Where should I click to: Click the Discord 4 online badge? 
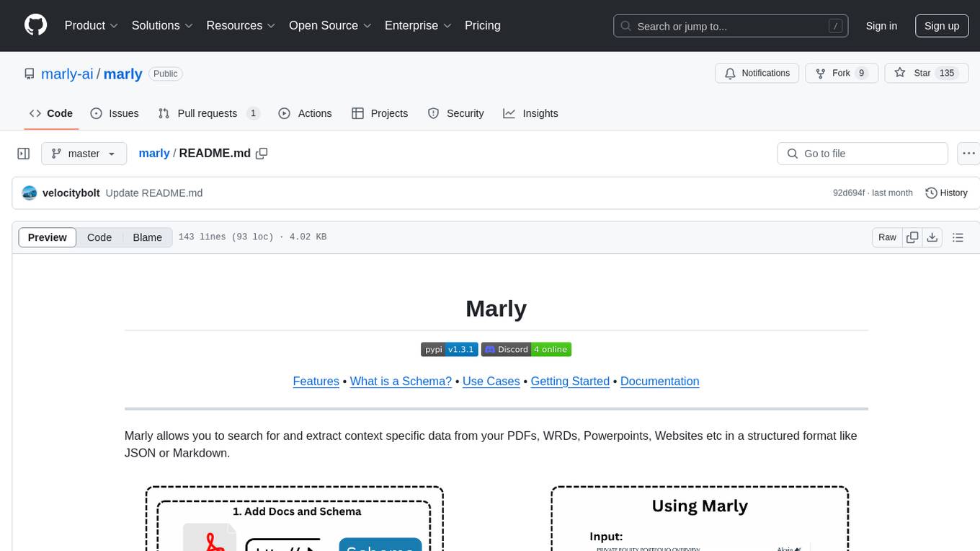pyautogui.click(x=526, y=349)
